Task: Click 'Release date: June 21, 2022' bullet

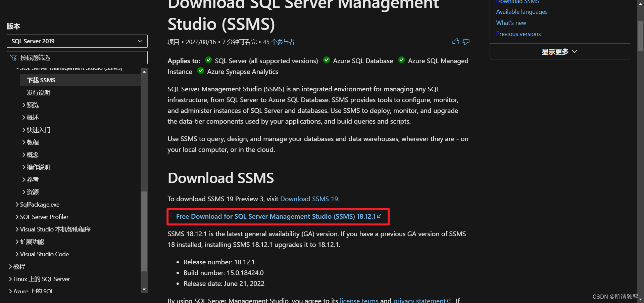Action: click(224, 284)
